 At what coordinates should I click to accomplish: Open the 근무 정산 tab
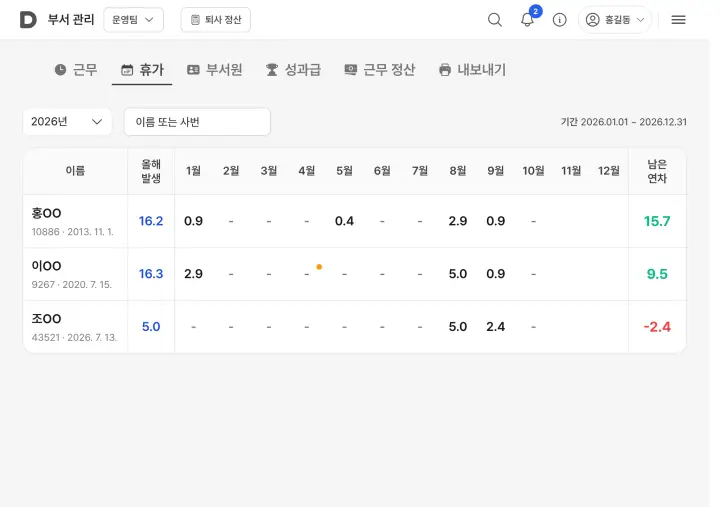click(x=380, y=70)
